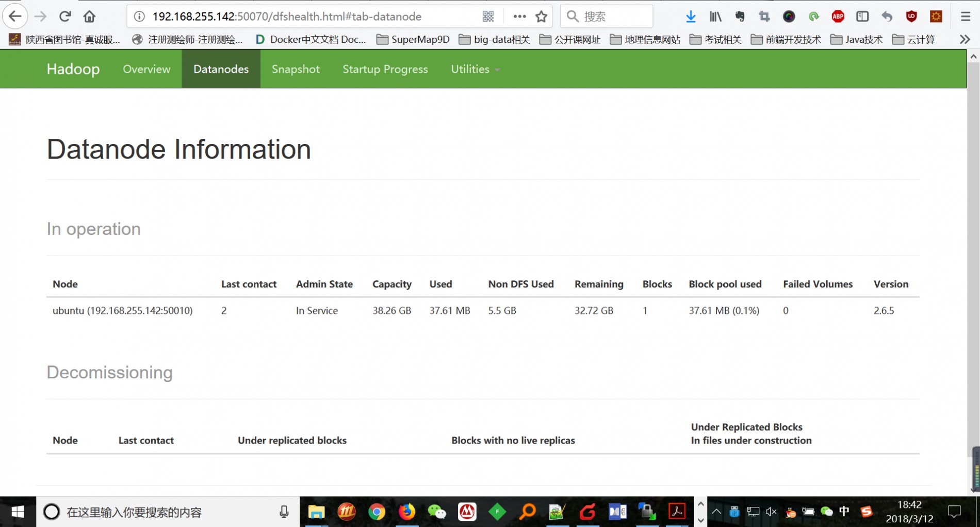Open the Java技术 bookmark folder
This screenshot has height=527, width=980.
pyautogui.click(x=857, y=39)
